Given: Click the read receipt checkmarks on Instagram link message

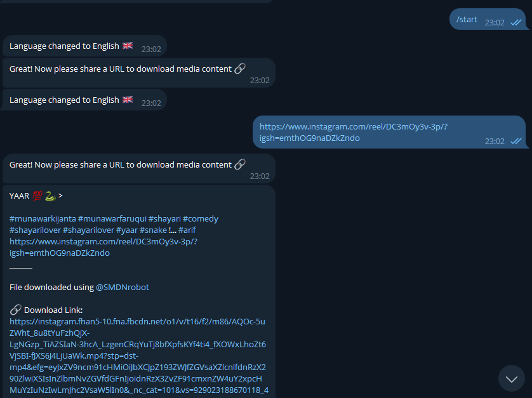Looking at the screenshot, I should click(x=516, y=141).
